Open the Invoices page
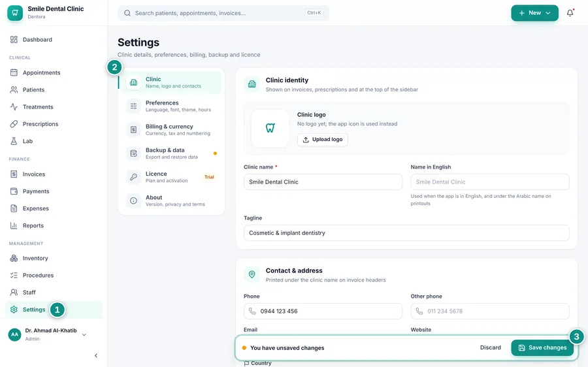 coord(54,174)
